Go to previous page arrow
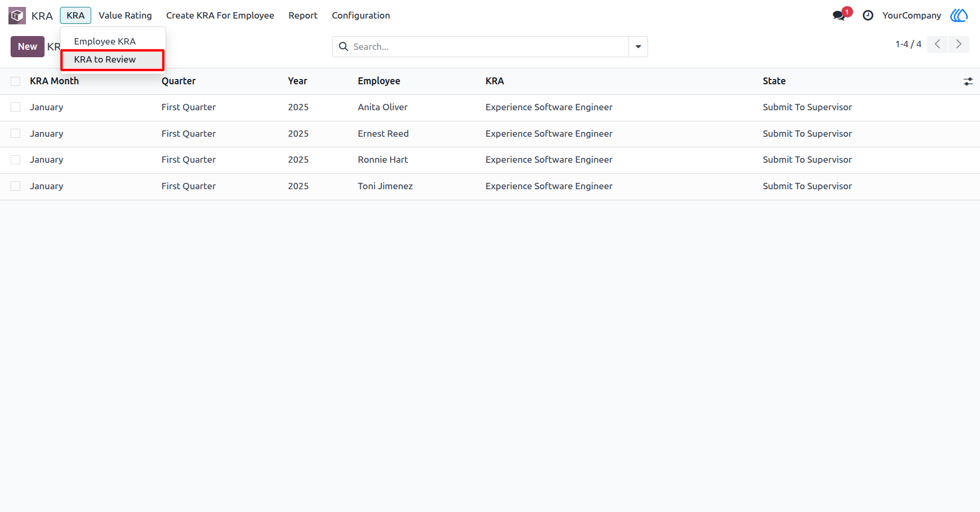 coord(938,45)
